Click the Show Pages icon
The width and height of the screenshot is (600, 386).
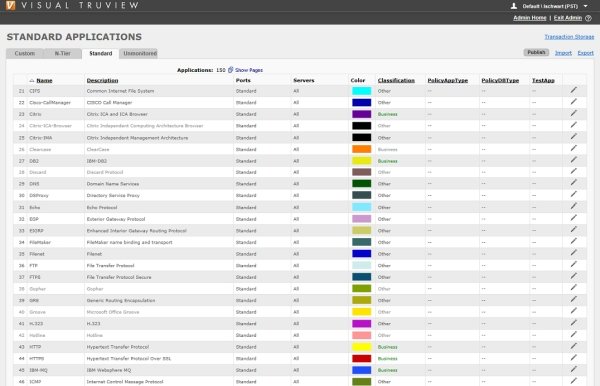[x=230, y=70]
